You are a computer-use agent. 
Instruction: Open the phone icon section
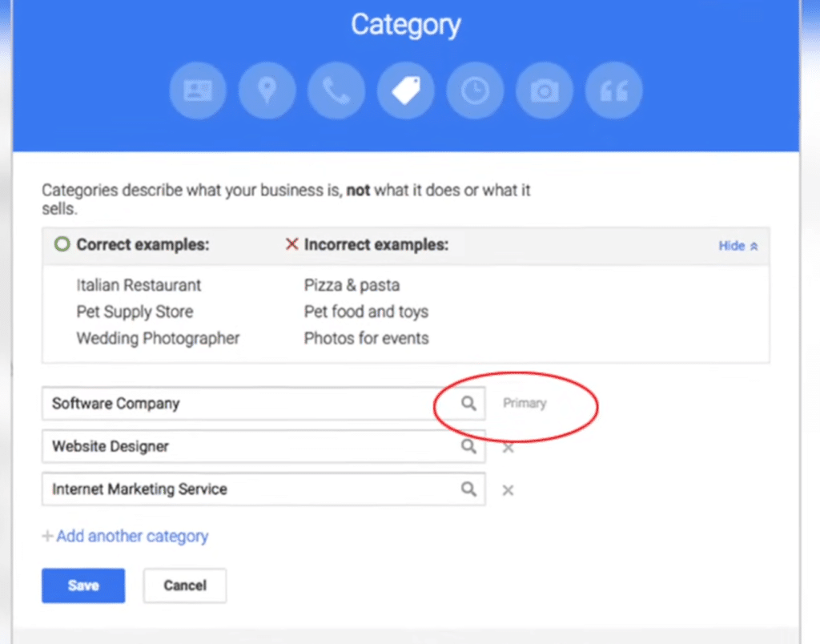pos(336,90)
